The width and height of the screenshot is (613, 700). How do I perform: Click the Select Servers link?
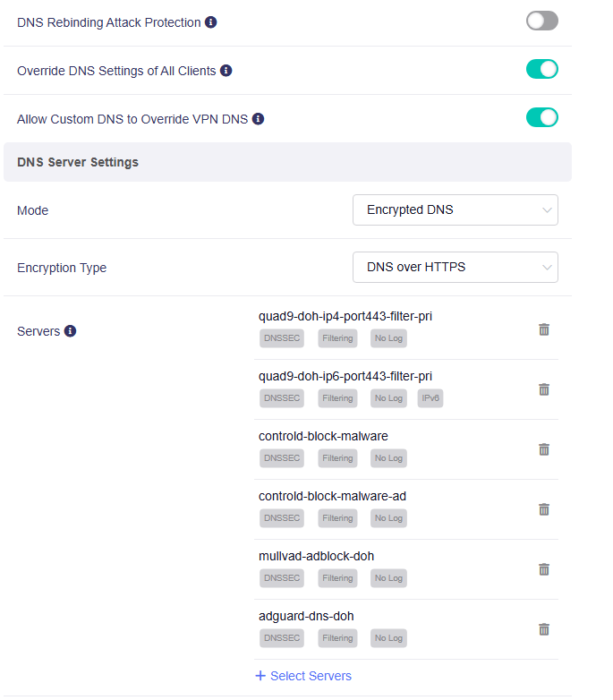pos(303,676)
